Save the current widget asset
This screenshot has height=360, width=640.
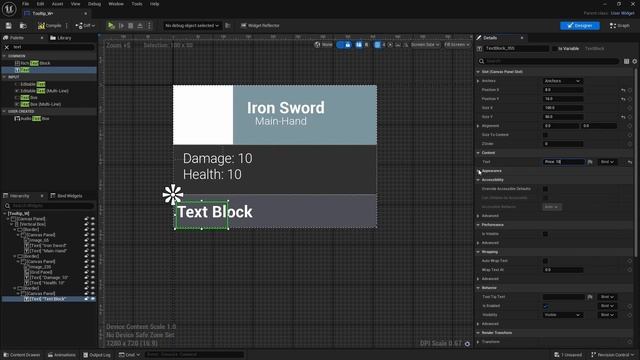(x=9, y=26)
